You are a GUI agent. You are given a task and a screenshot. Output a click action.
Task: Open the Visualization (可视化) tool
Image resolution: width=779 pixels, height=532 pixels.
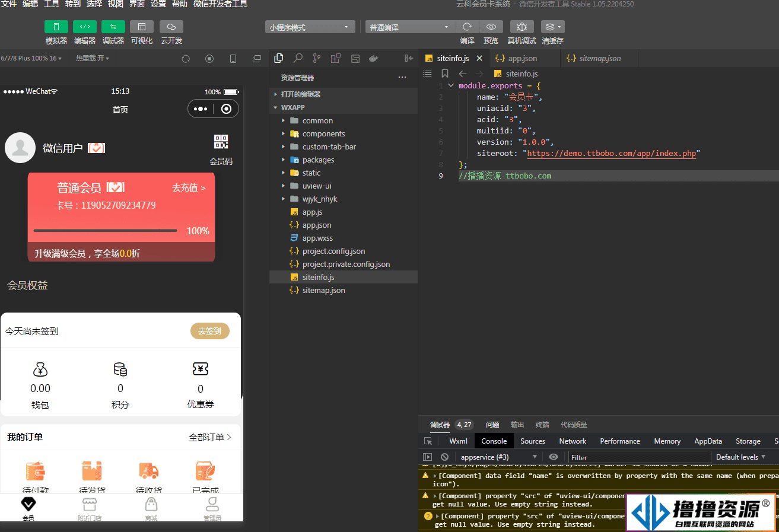tap(142, 27)
